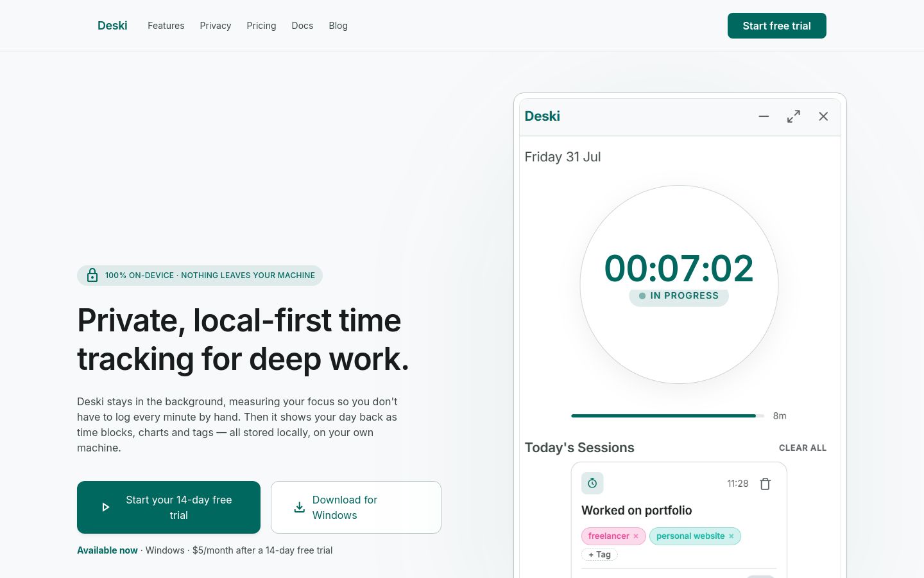Click the 11:28 session time
This screenshot has width=924, height=578.
738,484
